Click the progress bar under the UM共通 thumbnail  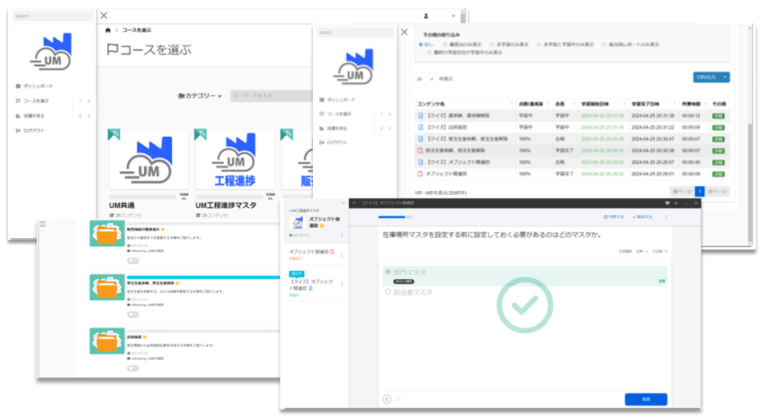tap(143, 197)
